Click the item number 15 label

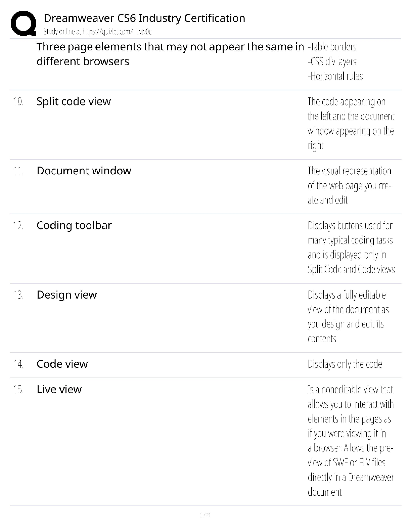click(19, 390)
